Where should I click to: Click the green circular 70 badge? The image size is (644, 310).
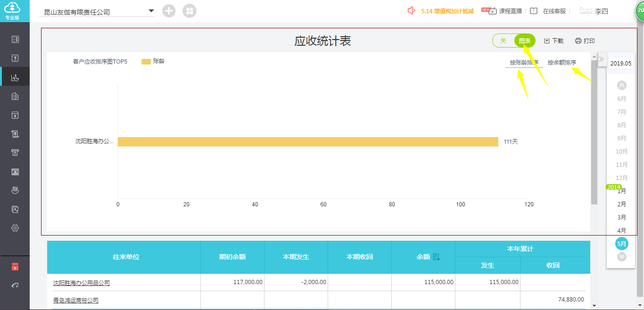click(640, 10)
